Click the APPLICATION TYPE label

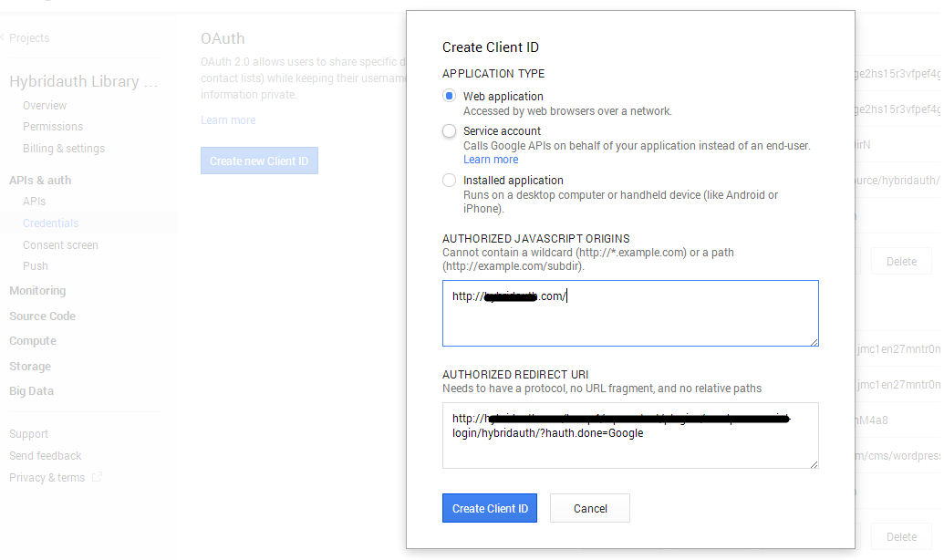[x=493, y=74]
